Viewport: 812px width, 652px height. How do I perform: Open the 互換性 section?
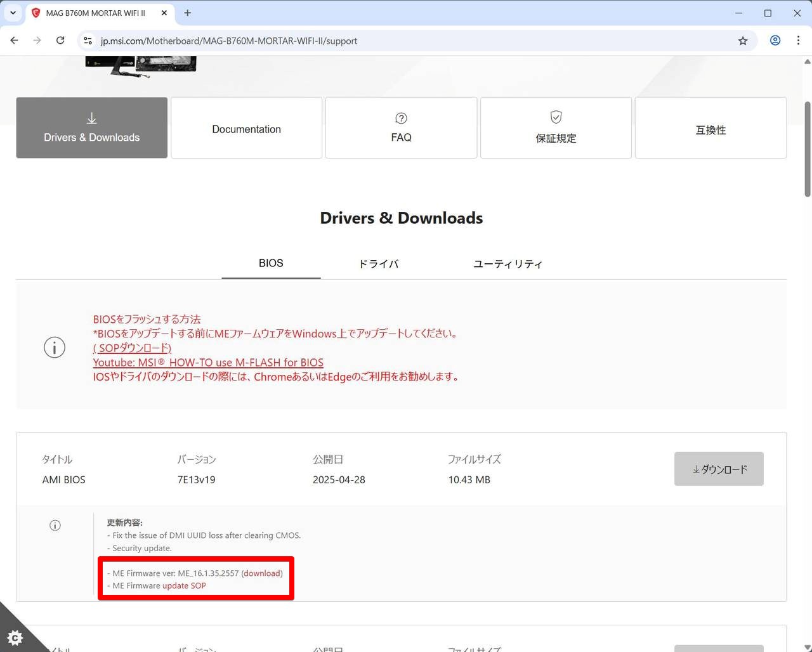pos(710,127)
